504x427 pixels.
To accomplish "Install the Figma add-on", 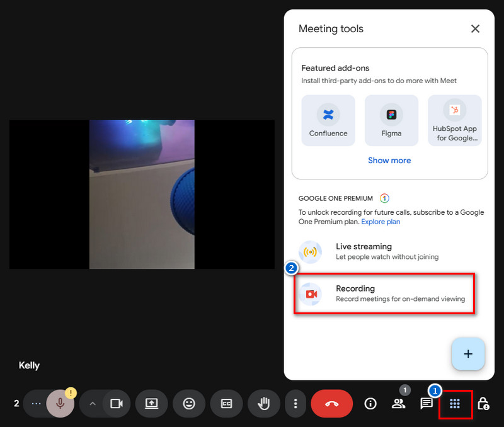I will [391, 120].
